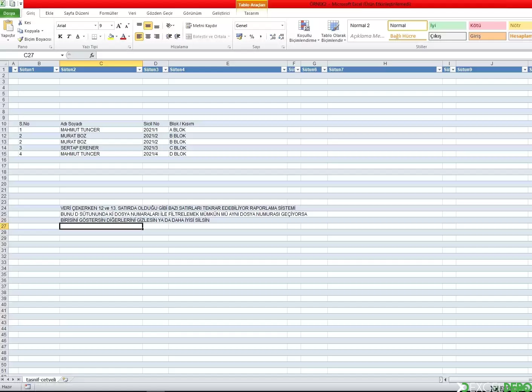Click the Kopyala copy icon
The height and width of the screenshot is (392, 532).
tap(20, 31)
